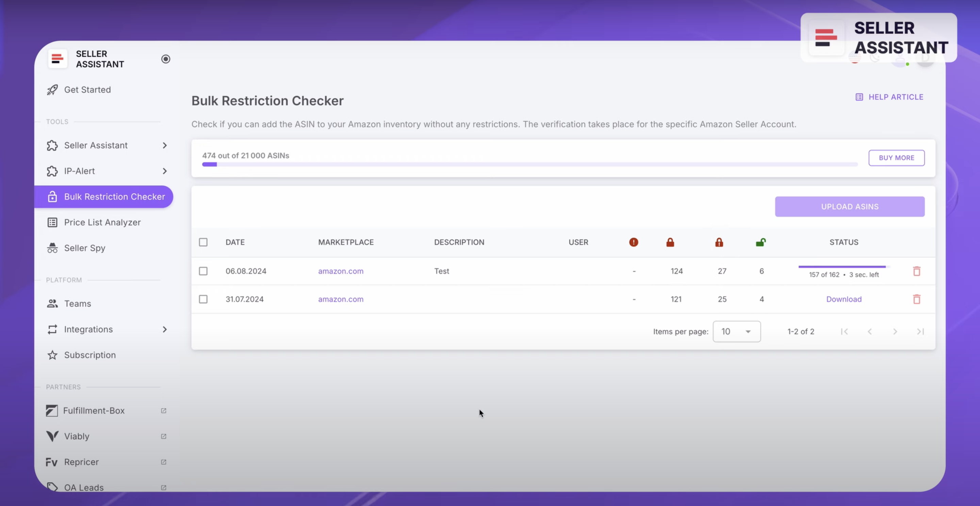Open the US flag language selector
The width and height of the screenshot is (980, 506).
click(855, 58)
